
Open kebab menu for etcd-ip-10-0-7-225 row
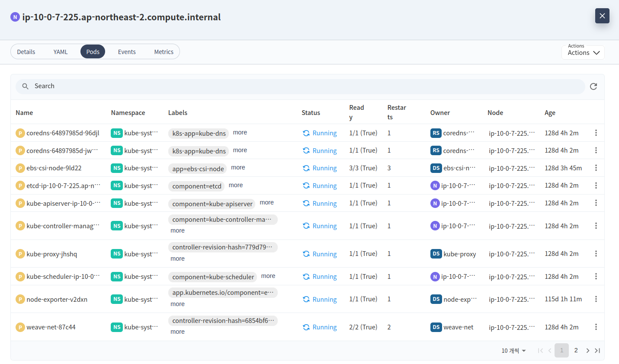click(596, 185)
